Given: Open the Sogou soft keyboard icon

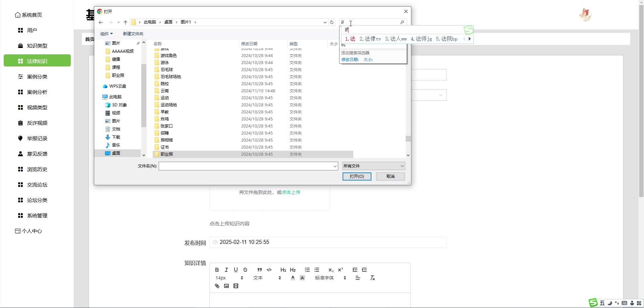Looking at the screenshot, I should [624, 303].
